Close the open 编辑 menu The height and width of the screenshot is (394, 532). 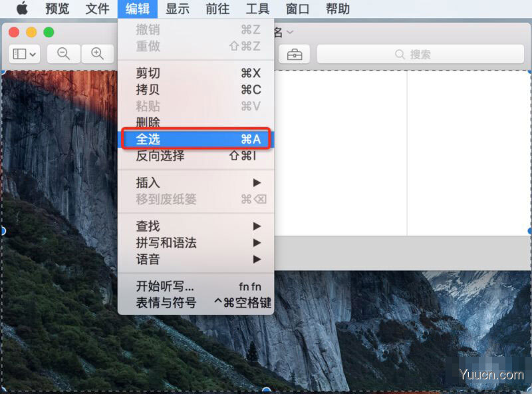(x=138, y=9)
